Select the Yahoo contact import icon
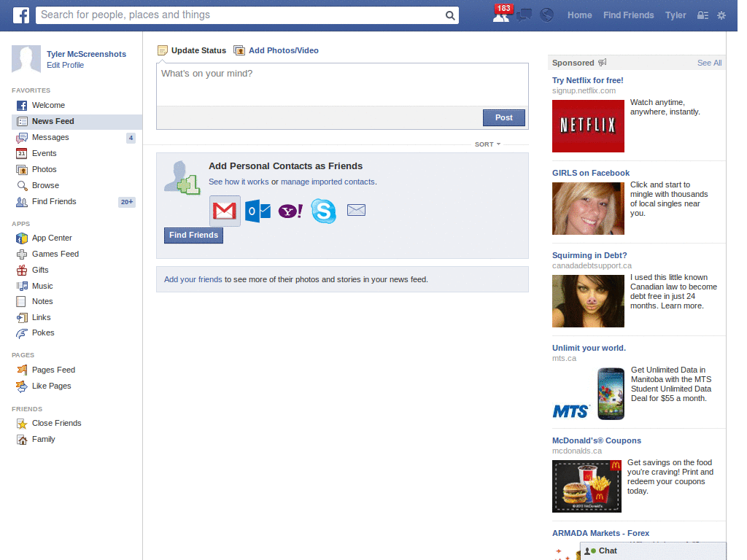Viewport: 747px width, 560px height. (290, 211)
